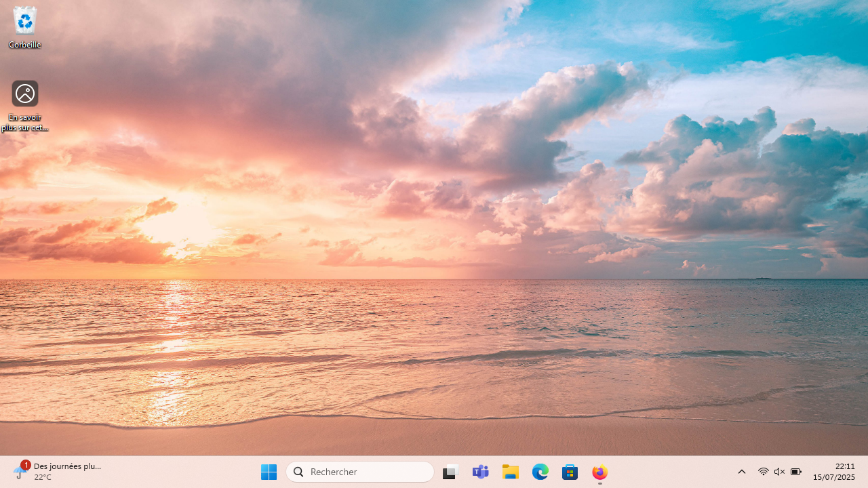The image size is (868, 488).
Task: Open the Wi-Fi network status icon
Action: [763, 472]
